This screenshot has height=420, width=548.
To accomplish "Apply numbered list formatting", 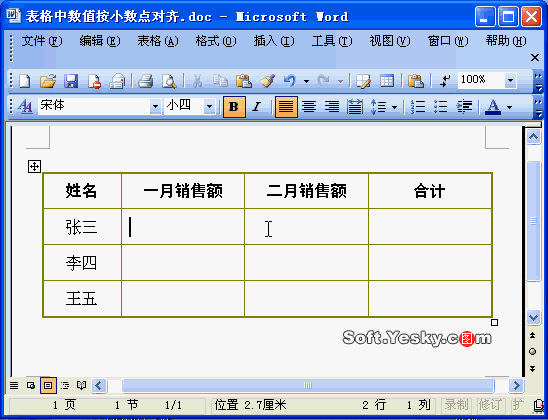I will click(418, 107).
